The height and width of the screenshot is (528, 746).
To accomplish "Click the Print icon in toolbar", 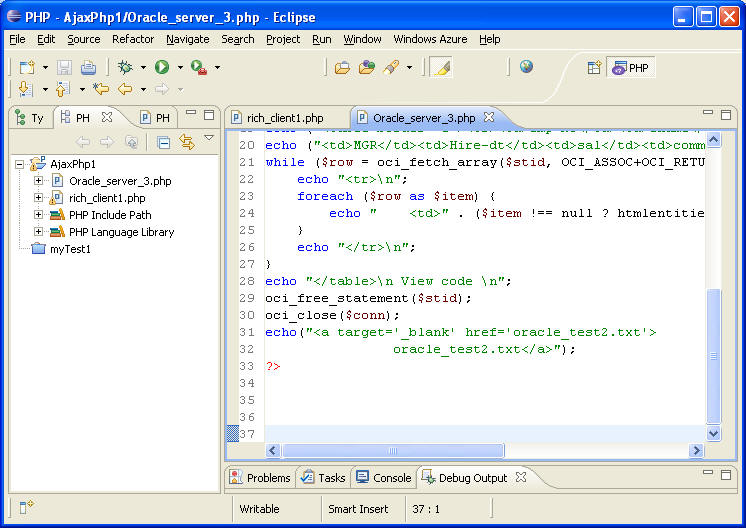I will [x=88, y=68].
